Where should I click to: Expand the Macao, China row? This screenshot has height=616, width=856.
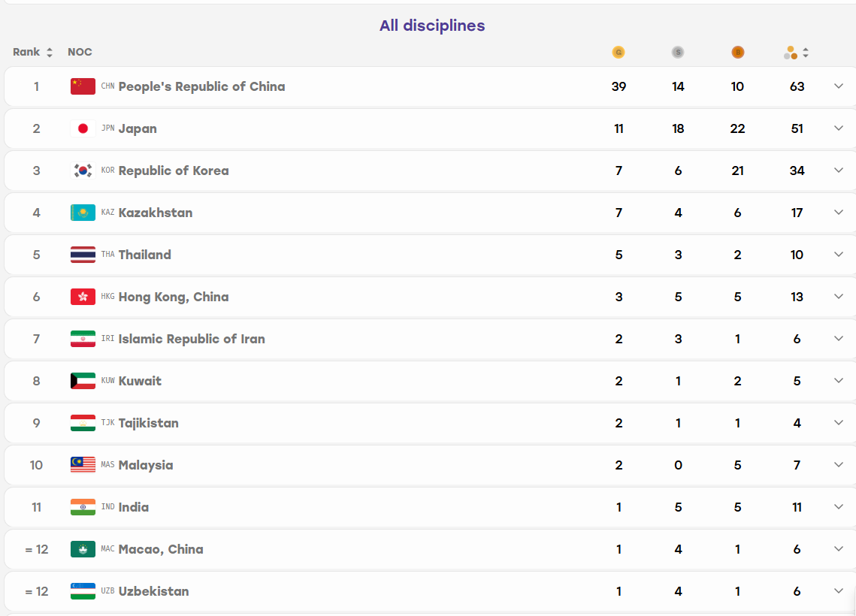pyautogui.click(x=839, y=548)
